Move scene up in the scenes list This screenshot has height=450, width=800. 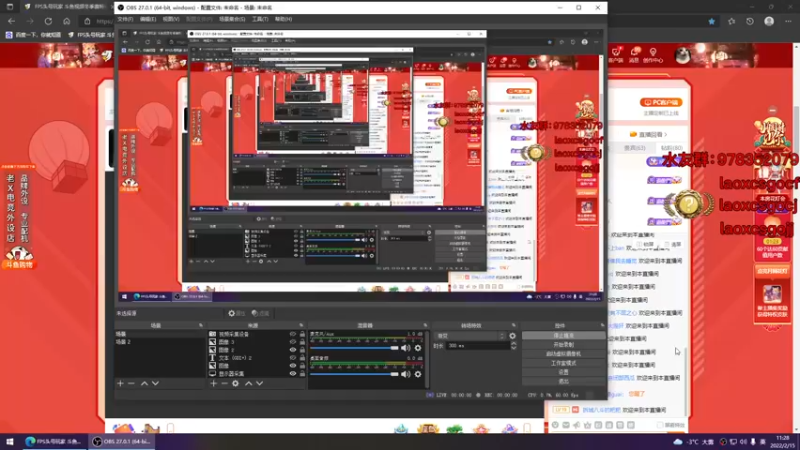(144, 383)
